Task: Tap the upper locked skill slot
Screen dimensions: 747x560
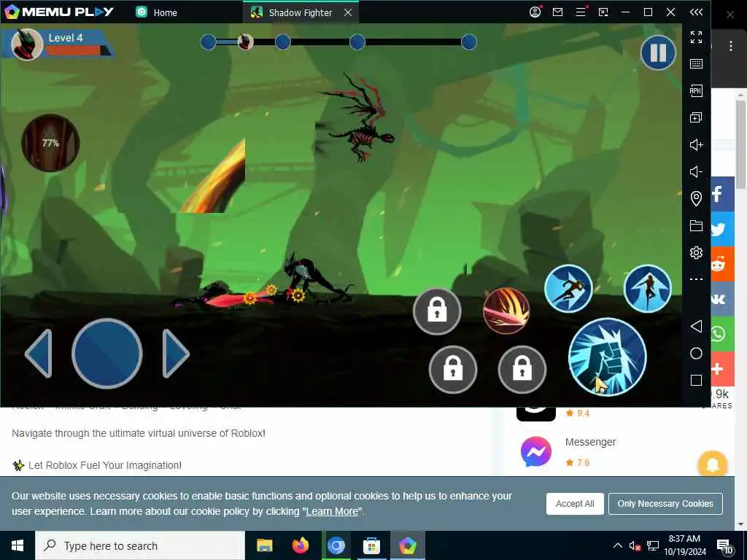Action: tap(437, 311)
